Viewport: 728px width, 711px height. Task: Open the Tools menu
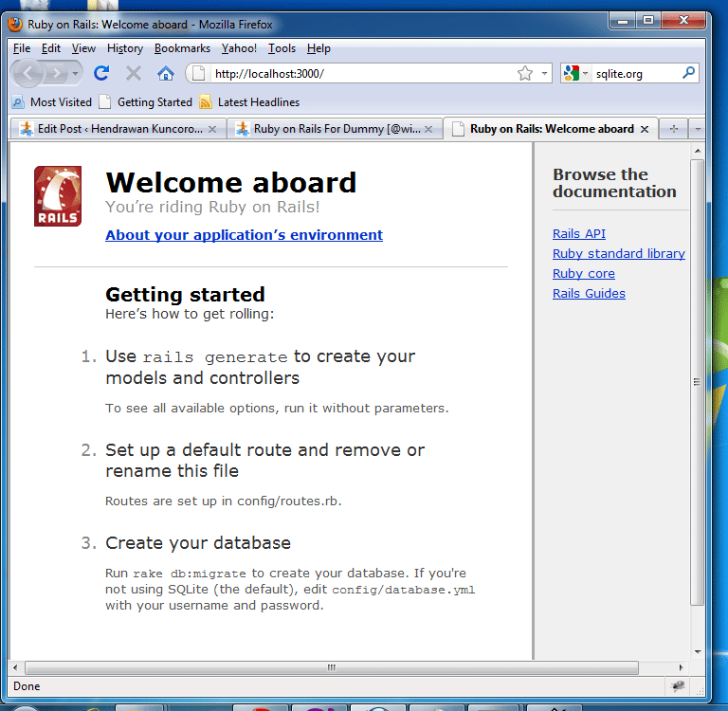282,48
